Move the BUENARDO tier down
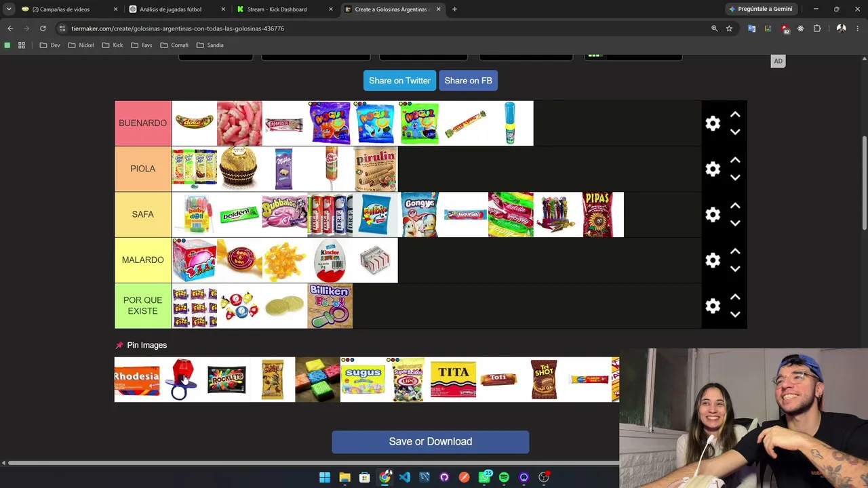The image size is (868, 488). click(735, 132)
